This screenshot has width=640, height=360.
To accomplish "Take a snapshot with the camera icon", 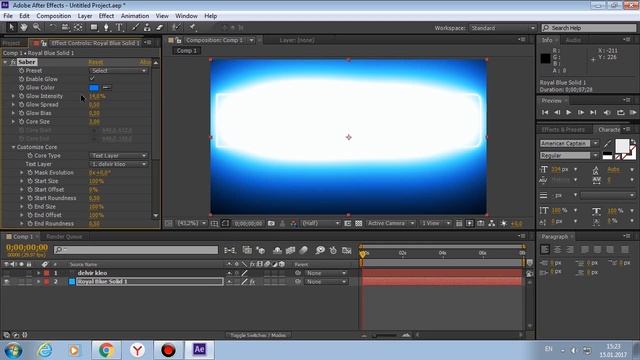I will pos(271,223).
